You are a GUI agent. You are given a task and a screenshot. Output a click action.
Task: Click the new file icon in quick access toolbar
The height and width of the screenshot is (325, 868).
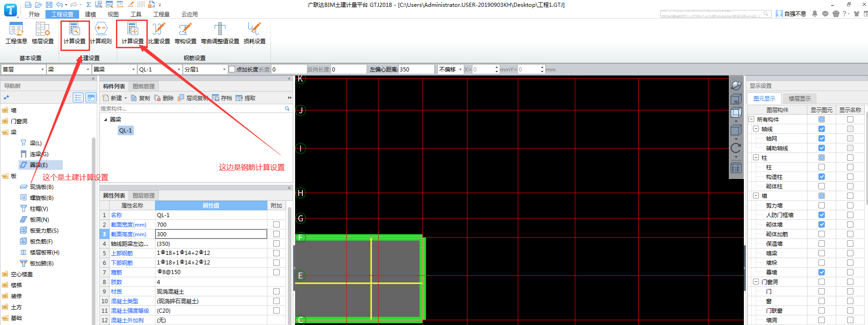click(x=28, y=5)
